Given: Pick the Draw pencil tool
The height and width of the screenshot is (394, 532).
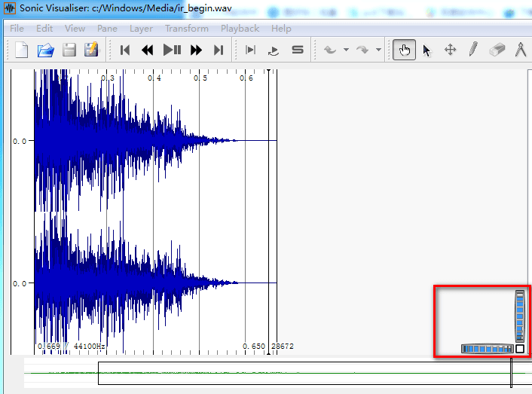Looking at the screenshot, I should click(473, 50).
